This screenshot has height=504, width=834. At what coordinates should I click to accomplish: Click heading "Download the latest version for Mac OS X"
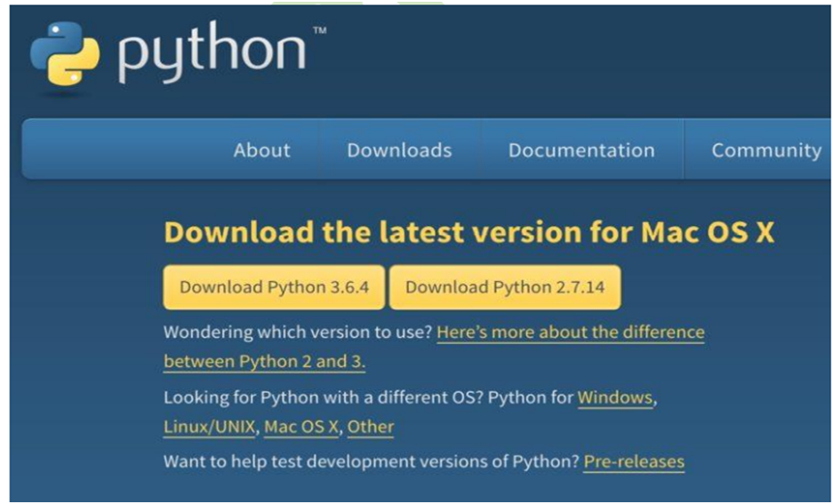[469, 232]
